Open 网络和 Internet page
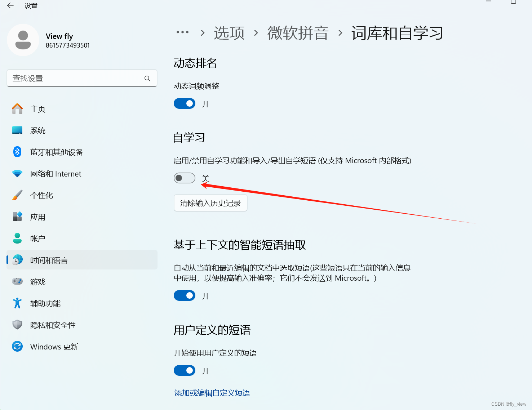This screenshot has width=532, height=410. [x=82, y=174]
